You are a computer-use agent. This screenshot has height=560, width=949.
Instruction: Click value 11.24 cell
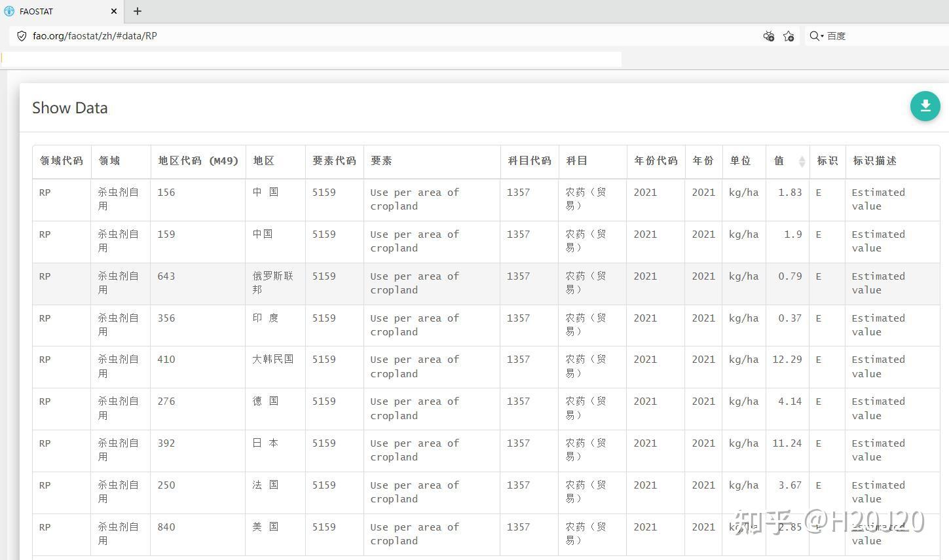788,451
